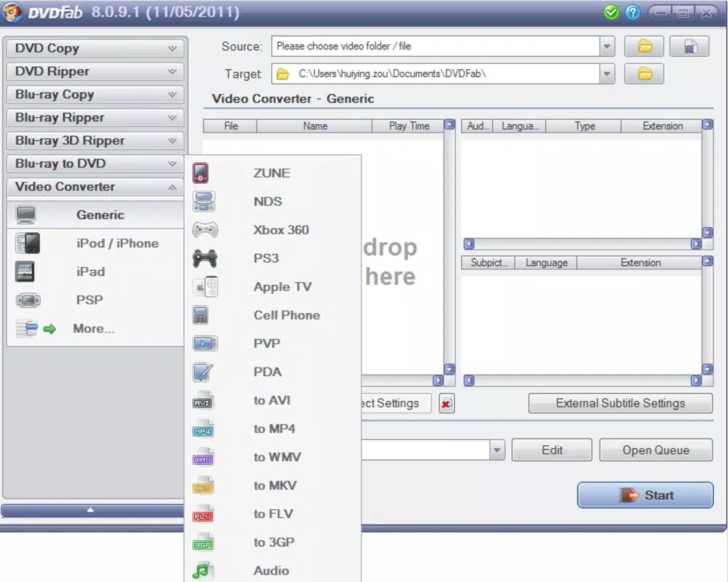Expand the DVD Copy section
This screenshot has height=582, width=728.
[95, 48]
